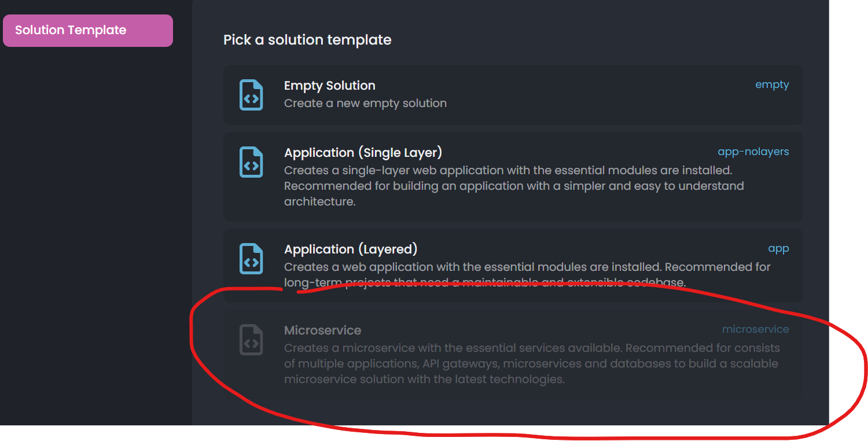Click the Empty Solution file-code icon

(251, 95)
